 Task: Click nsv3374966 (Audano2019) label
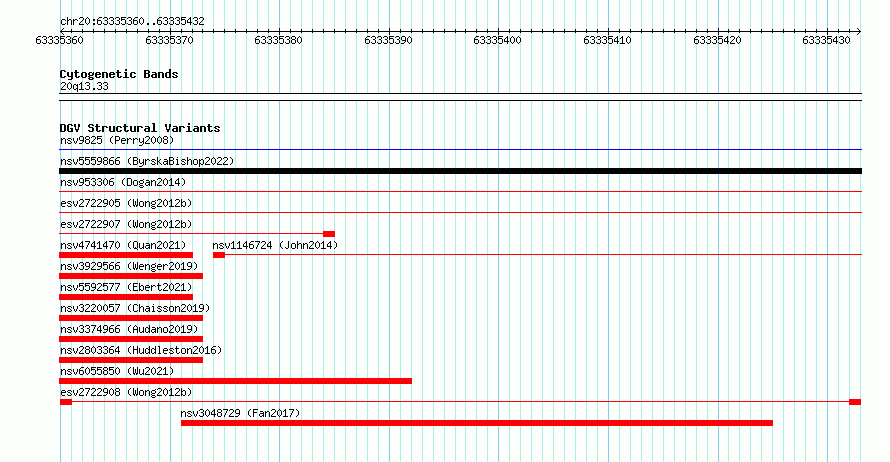pyautogui.click(x=129, y=329)
